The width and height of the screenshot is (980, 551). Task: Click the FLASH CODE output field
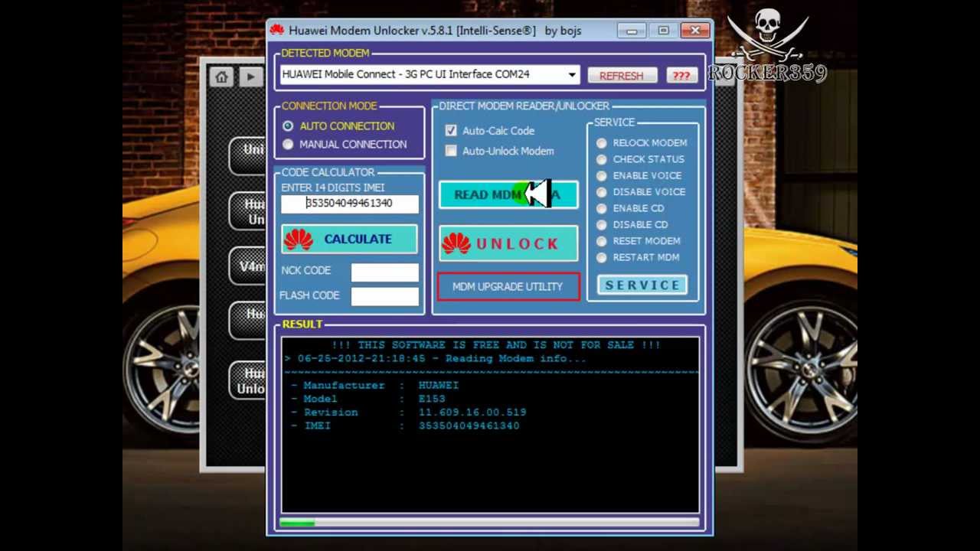tap(385, 296)
